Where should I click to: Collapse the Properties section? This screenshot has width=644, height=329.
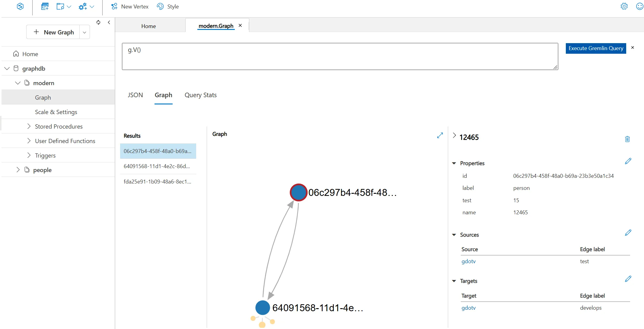454,163
